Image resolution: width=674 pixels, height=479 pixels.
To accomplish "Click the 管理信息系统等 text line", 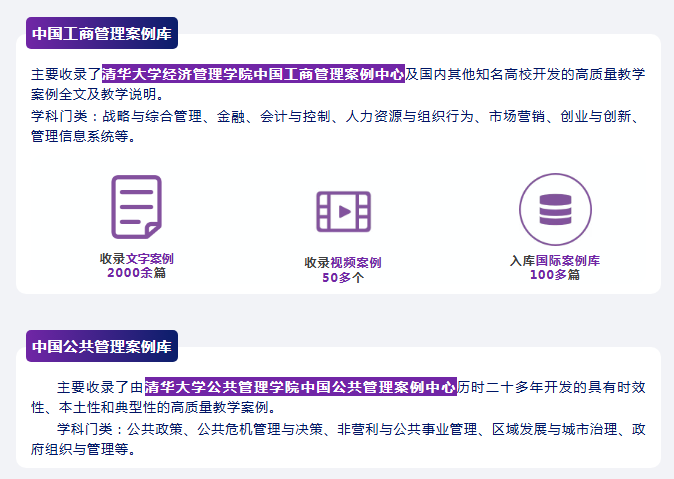I will (81, 137).
